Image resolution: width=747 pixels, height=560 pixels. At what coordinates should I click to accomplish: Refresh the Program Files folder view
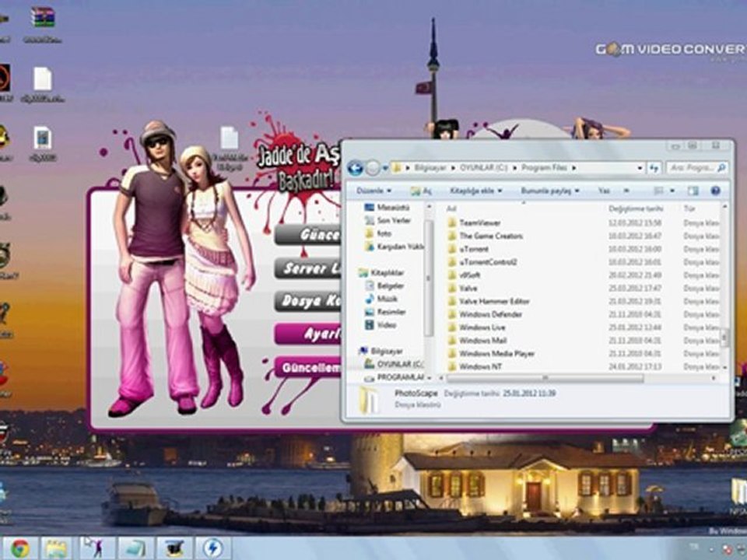click(x=654, y=168)
